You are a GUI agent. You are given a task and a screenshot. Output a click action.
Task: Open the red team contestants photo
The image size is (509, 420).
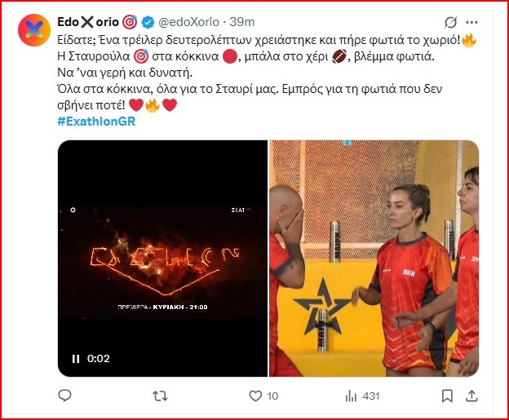coord(374,259)
